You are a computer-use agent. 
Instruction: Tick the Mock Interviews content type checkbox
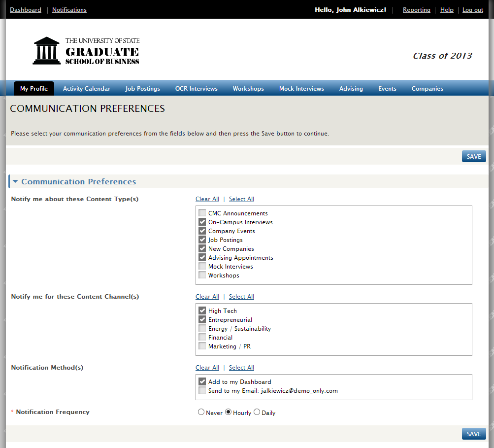click(x=202, y=266)
